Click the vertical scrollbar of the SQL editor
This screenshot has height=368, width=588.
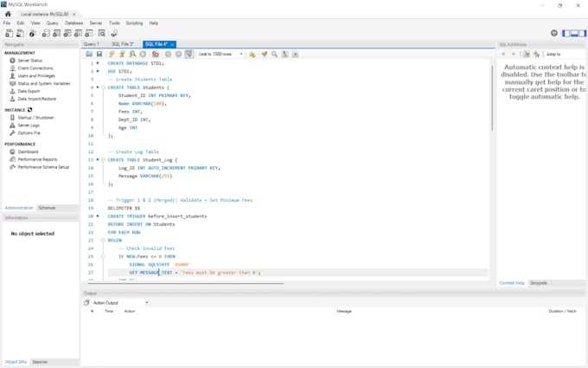point(492,99)
